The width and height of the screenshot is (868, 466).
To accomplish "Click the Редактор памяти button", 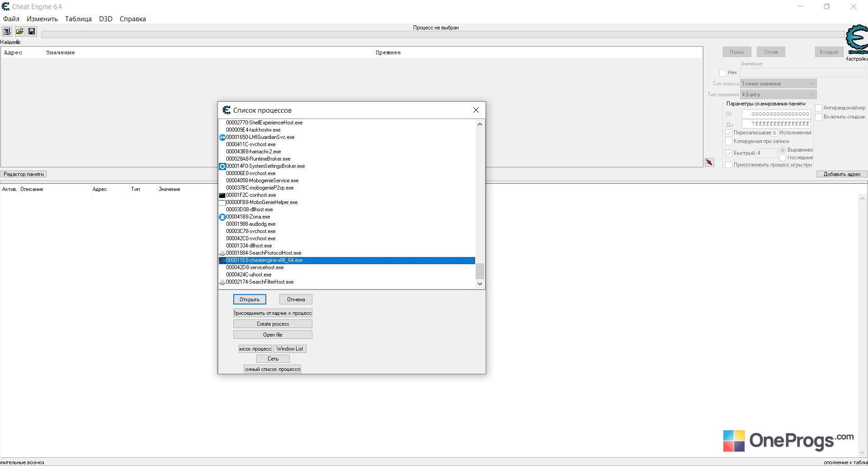I will pos(24,174).
